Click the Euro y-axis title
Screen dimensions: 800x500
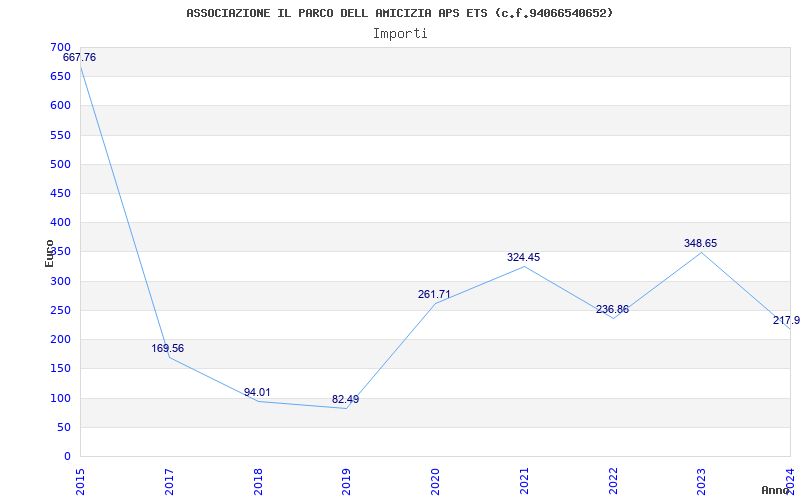49,253
